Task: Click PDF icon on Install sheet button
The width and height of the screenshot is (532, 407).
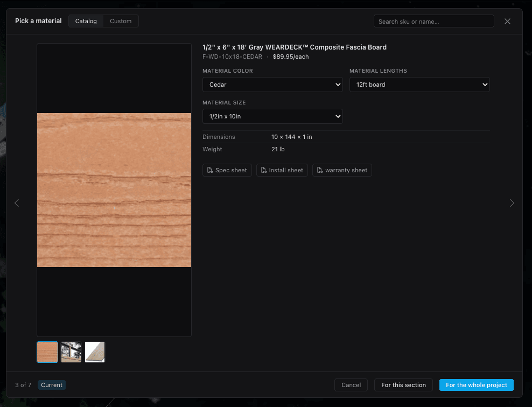Action: point(264,170)
